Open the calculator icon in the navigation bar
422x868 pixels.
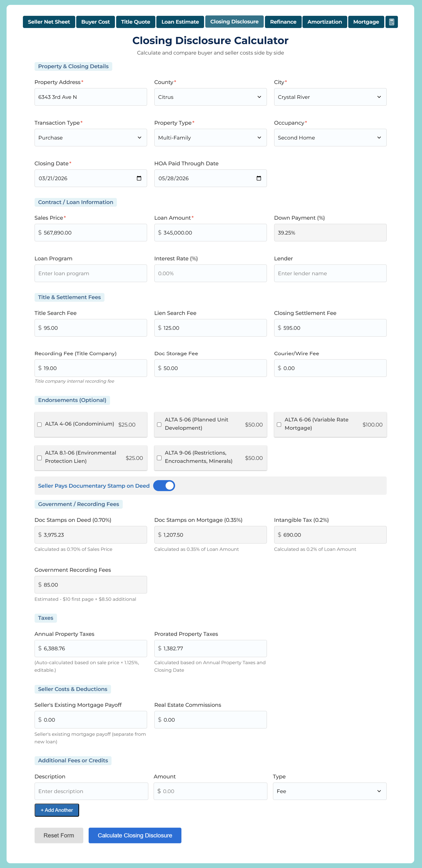(391, 22)
